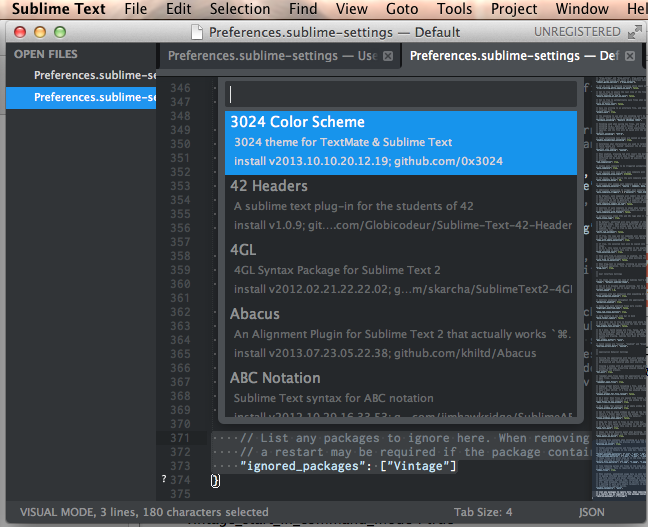Viewport: 648px width, 527px height.
Task: Open the Edit menu
Action: tap(179, 9)
